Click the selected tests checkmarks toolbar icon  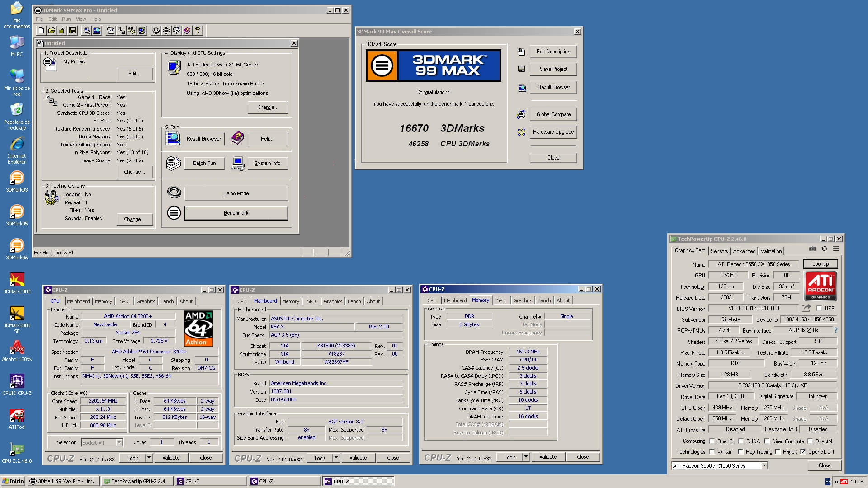tap(121, 30)
